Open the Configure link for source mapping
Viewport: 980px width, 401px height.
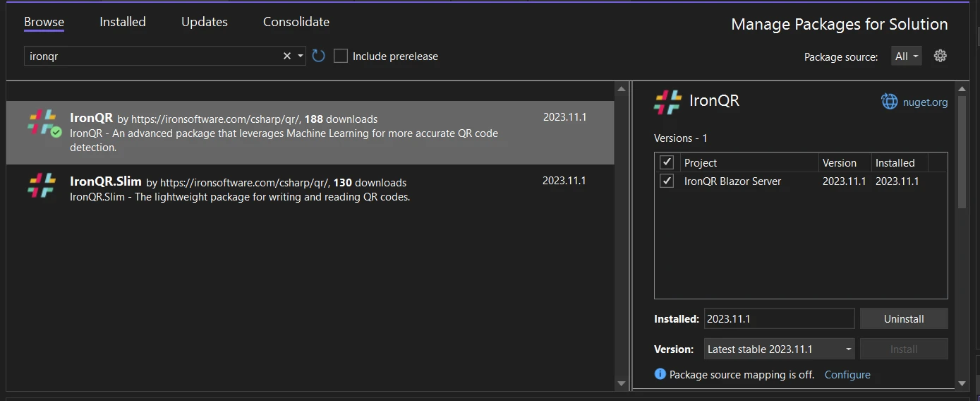pos(847,375)
